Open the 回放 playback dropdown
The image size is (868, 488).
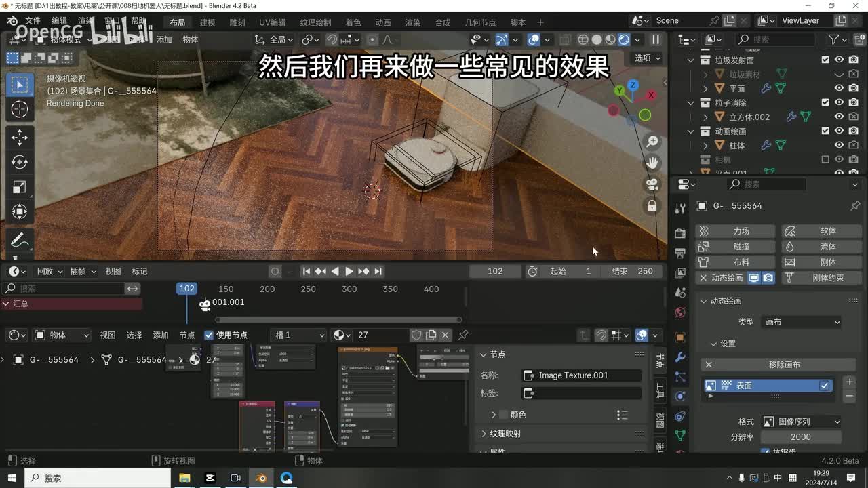(x=50, y=271)
